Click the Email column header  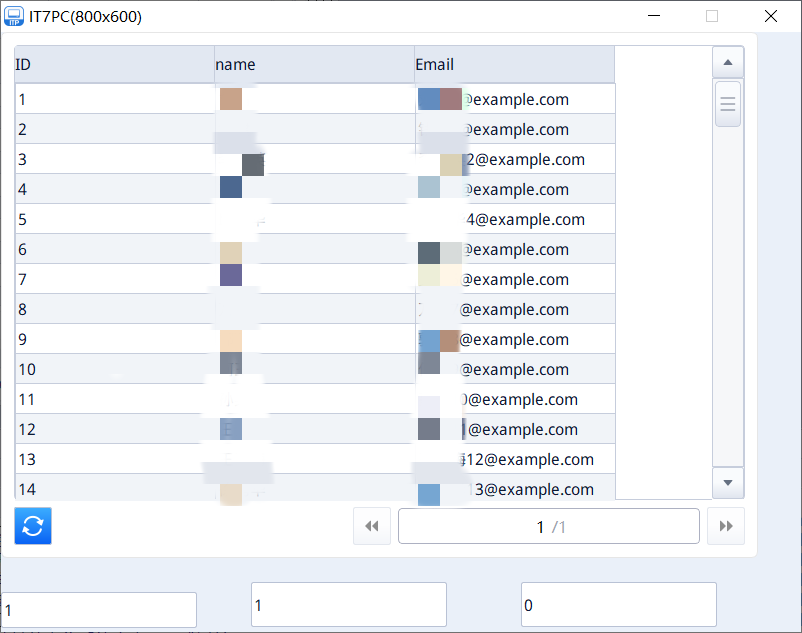click(515, 64)
